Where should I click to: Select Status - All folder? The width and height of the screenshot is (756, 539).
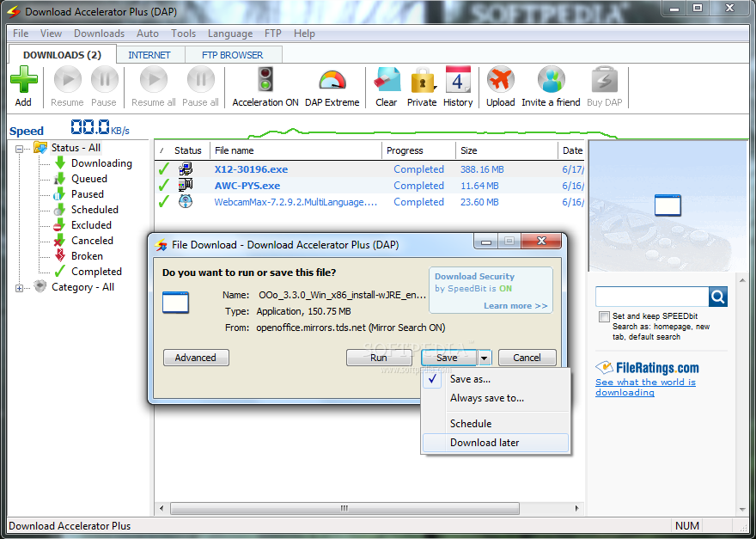point(76,148)
